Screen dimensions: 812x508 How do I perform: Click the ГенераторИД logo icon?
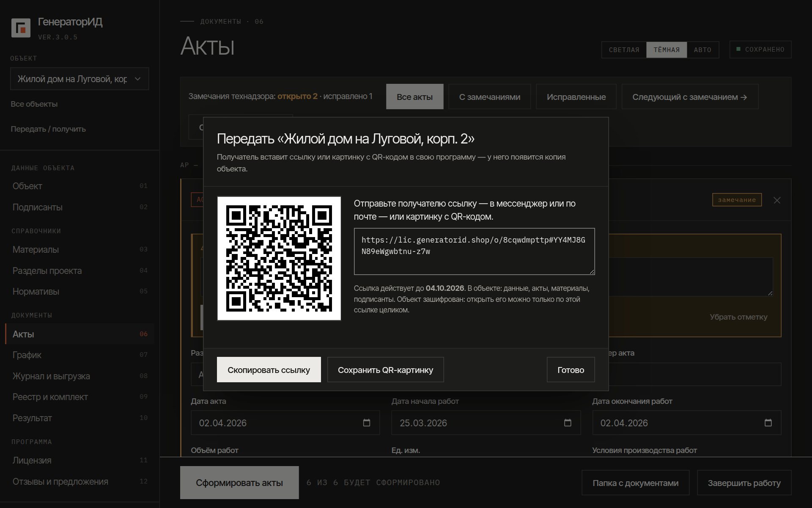pos(21,28)
